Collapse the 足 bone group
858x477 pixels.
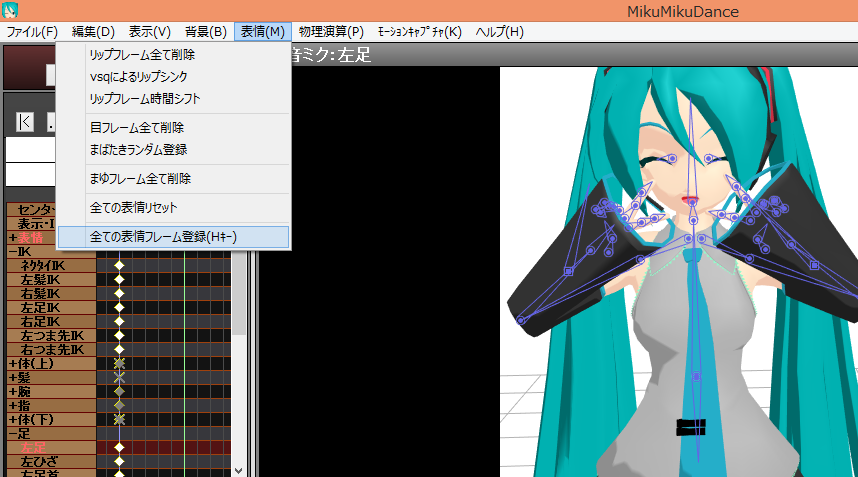coord(13,434)
